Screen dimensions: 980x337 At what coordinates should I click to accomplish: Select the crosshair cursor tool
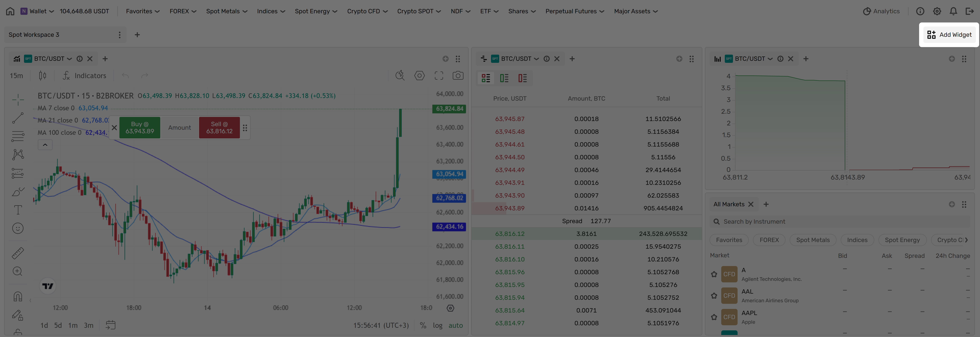tap(18, 100)
